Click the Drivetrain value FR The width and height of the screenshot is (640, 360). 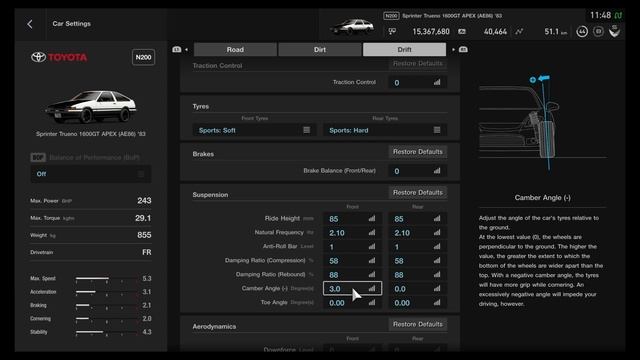pyautogui.click(x=147, y=252)
